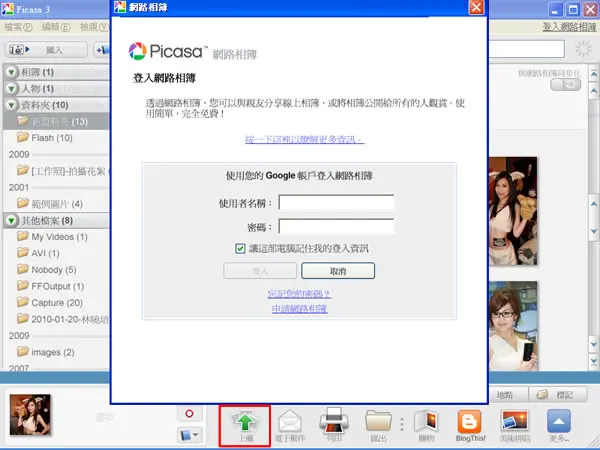Focus the username input field
Image resolution: width=600 pixels, height=450 pixels.
coord(336,203)
